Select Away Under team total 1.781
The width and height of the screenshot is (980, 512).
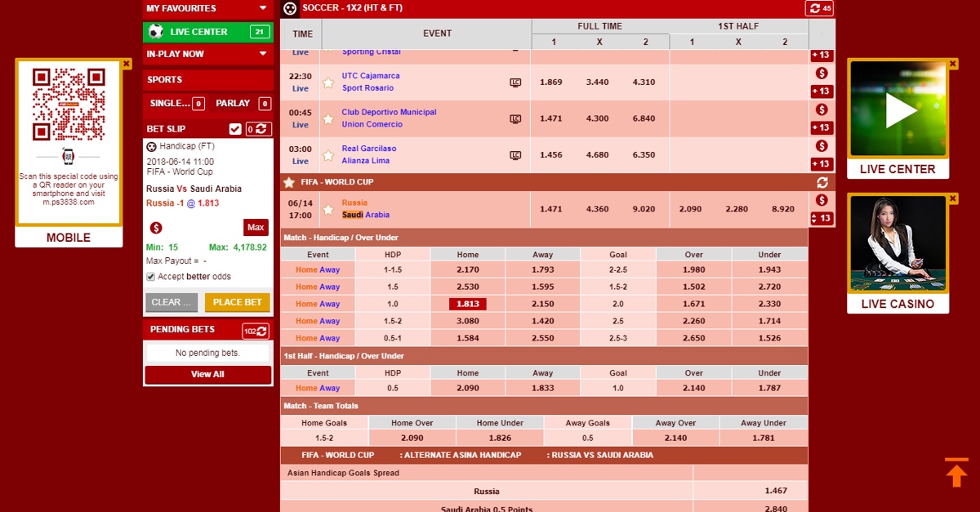tap(764, 439)
